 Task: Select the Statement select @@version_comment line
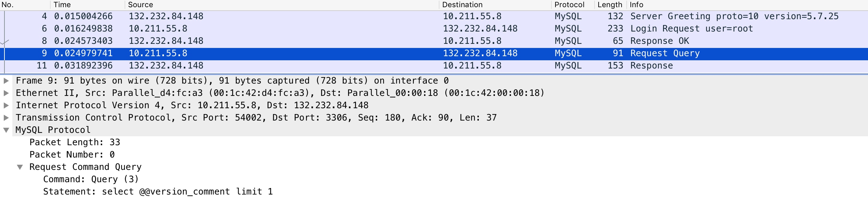pyautogui.click(x=158, y=192)
